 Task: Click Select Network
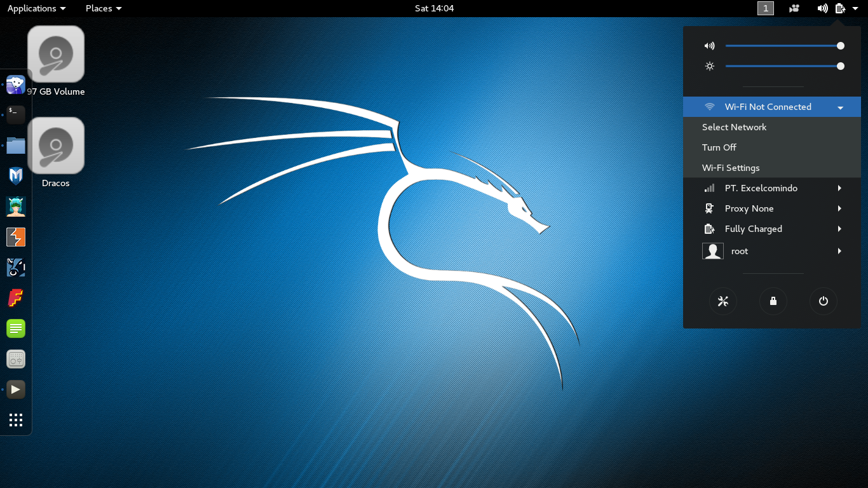734,127
